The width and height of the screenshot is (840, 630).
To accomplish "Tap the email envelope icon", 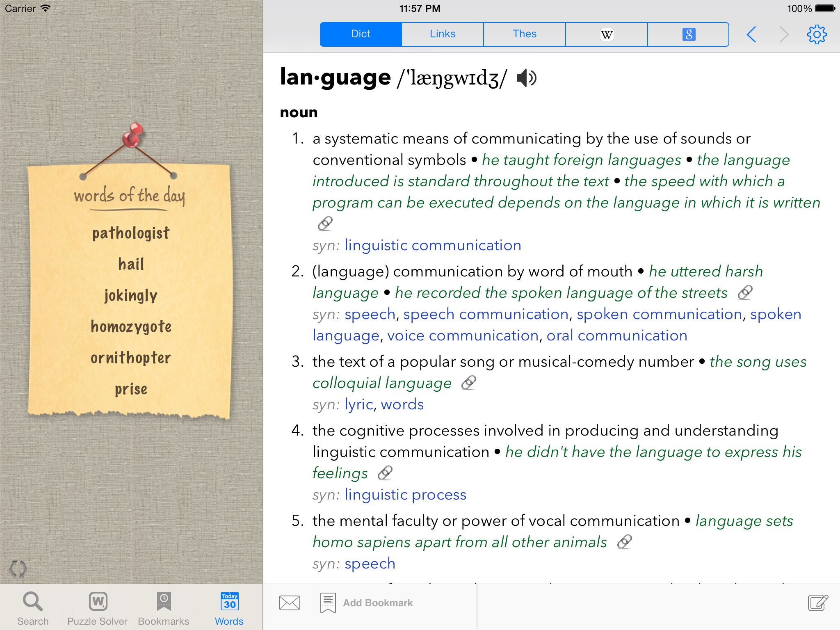I will tap(290, 603).
